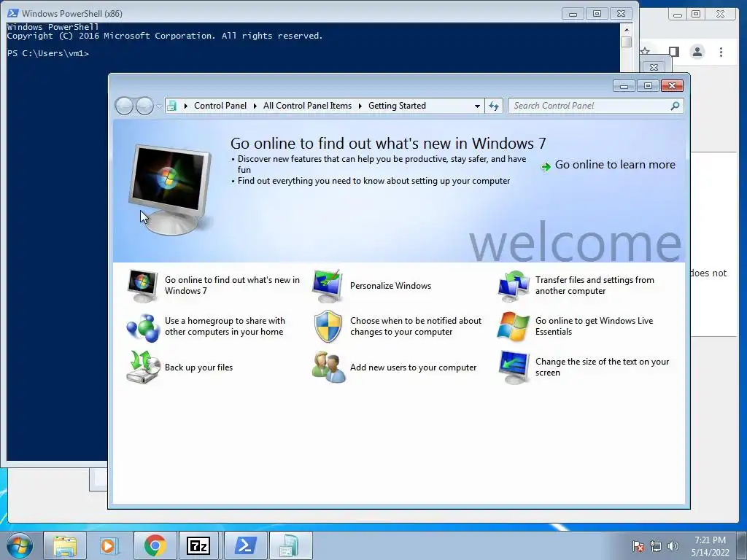747x560 pixels.
Task: Expand the arrow before Control Panel breadcrumb
Action: (186, 106)
